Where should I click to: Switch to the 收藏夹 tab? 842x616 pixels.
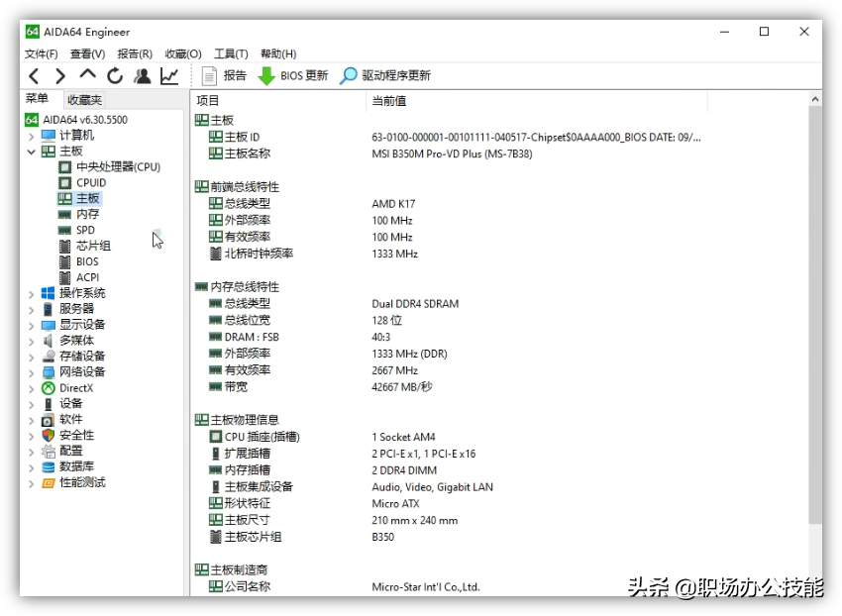click(x=84, y=100)
